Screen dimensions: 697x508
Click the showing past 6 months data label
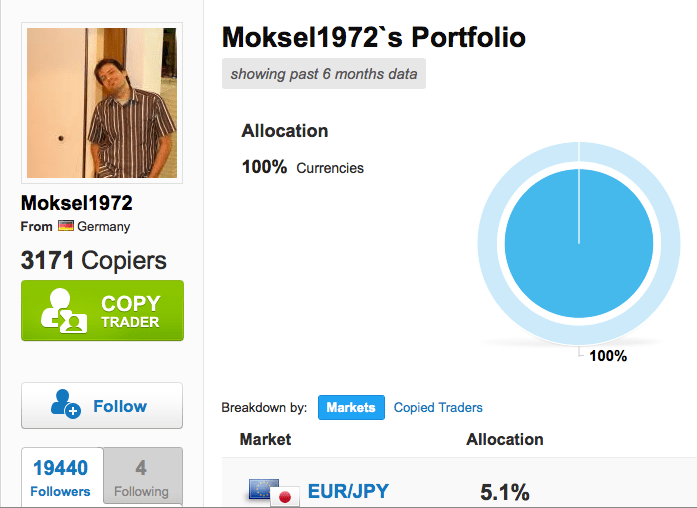coord(323,74)
